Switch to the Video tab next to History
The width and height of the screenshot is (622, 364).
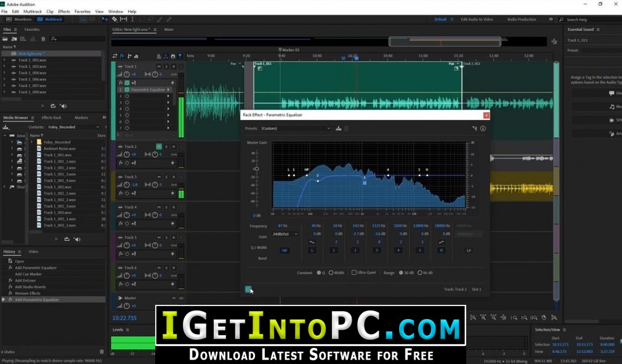(33, 251)
